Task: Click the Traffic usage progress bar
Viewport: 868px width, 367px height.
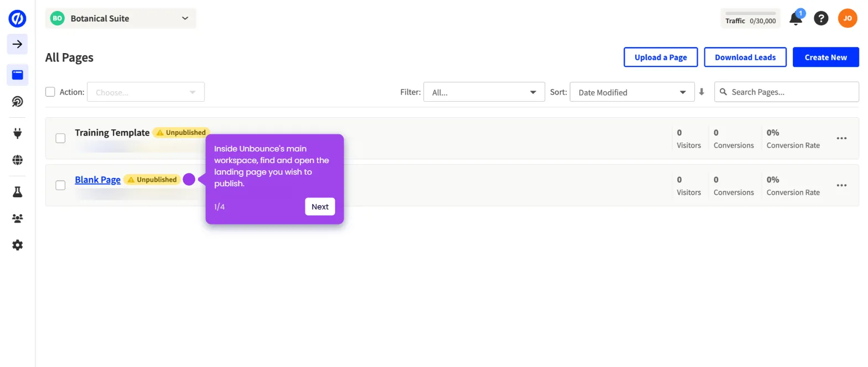Action: click(x=750, y=13)
